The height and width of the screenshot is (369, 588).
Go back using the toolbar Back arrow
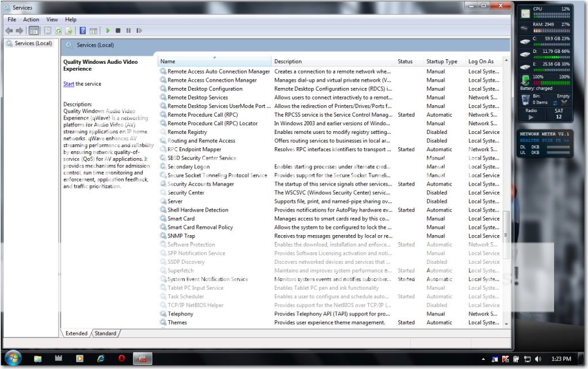[9, 30]
